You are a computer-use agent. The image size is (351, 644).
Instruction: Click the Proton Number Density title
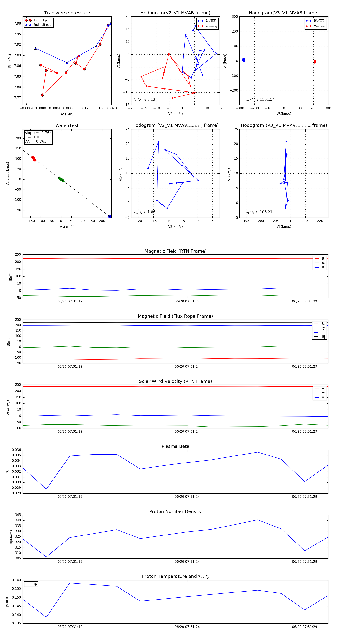coord(175,511)
